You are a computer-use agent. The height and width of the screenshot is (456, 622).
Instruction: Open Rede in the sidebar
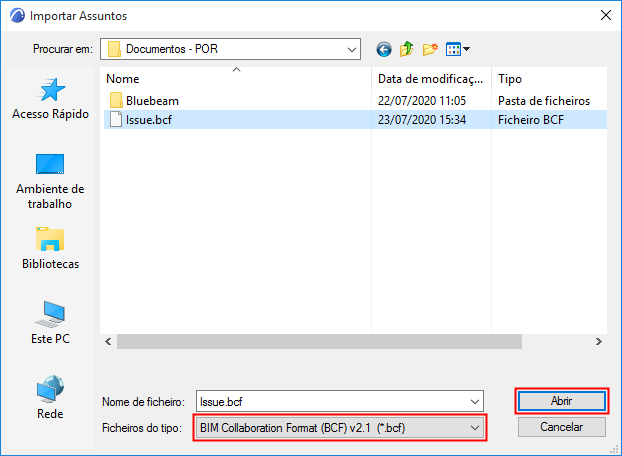(x=50, y=397)
